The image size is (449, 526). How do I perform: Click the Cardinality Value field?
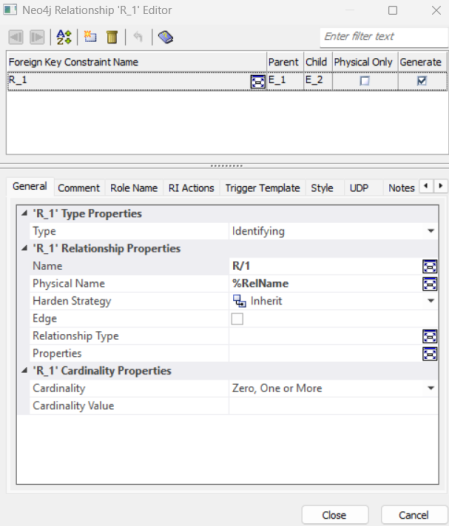pos(333,406)
